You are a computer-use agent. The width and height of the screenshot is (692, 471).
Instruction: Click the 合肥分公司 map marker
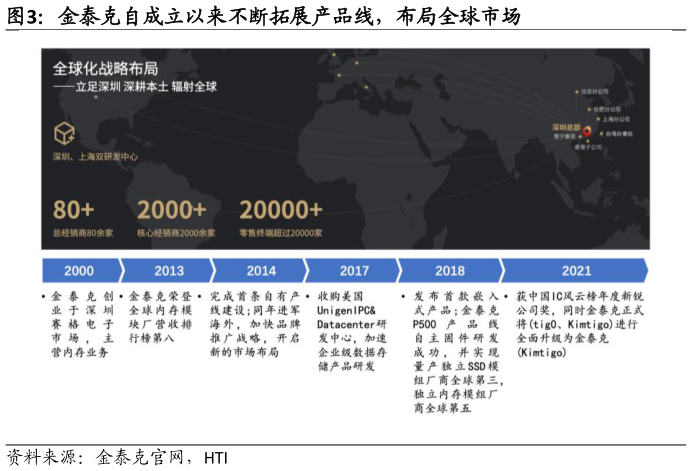point(587,108)
